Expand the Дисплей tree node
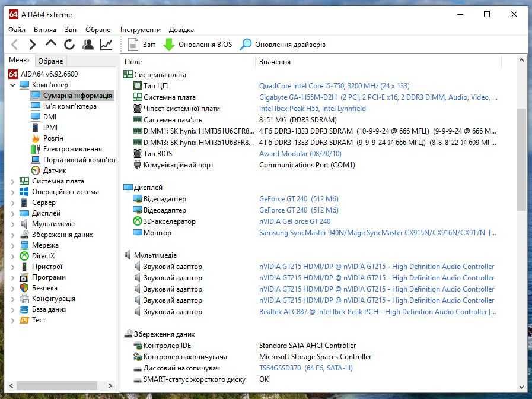 (x=13, y=213)
